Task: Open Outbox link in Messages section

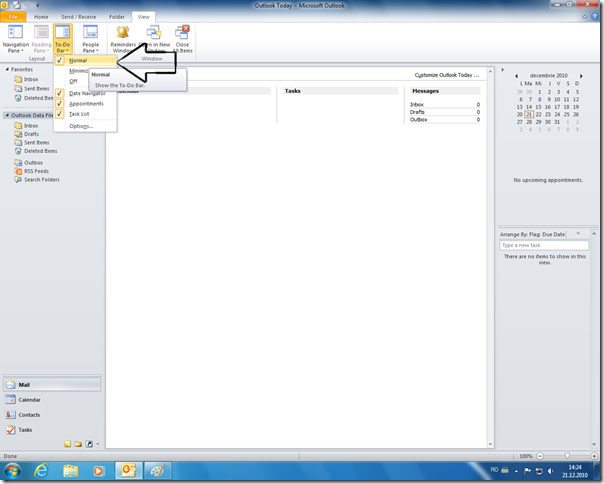Action: 419,119
